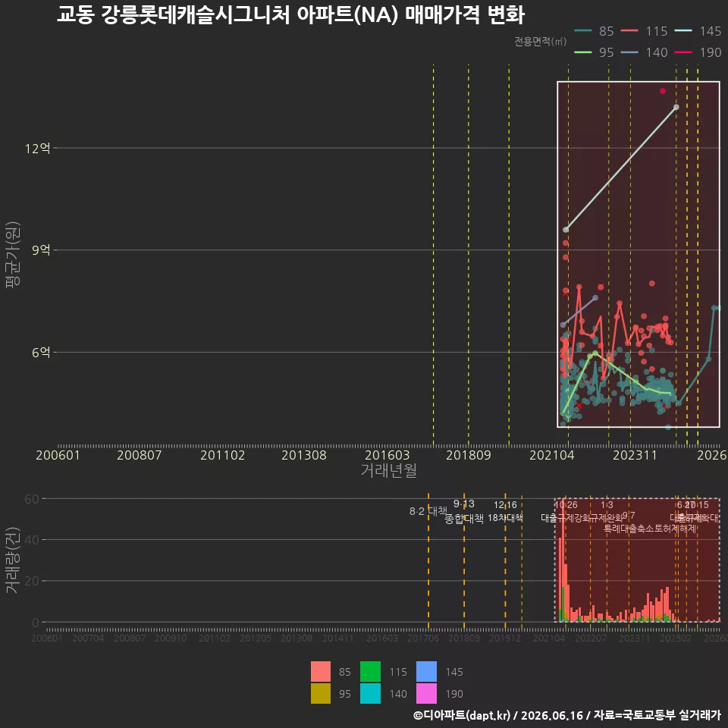This screenshot has width=728, height=728.
Task: Select the green 95 line key in top legend
Action: click(x=583, y=52)
